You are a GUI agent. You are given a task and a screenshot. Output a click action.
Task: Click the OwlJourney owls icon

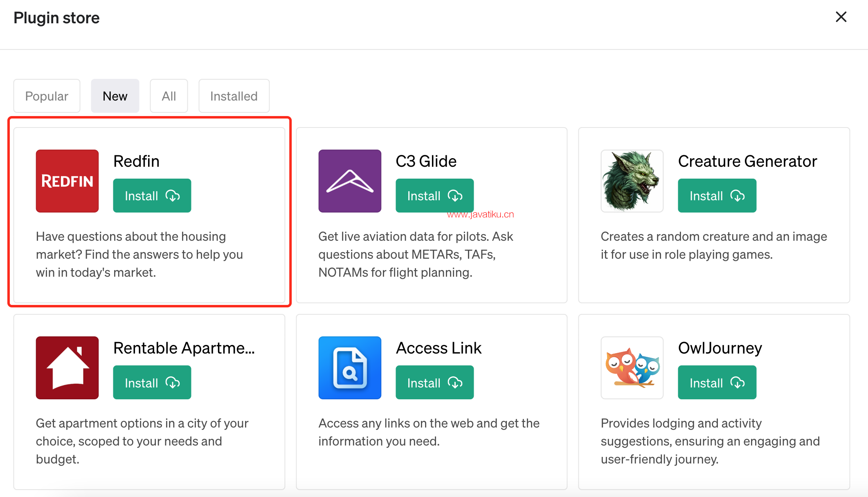[x=632, y=367]
